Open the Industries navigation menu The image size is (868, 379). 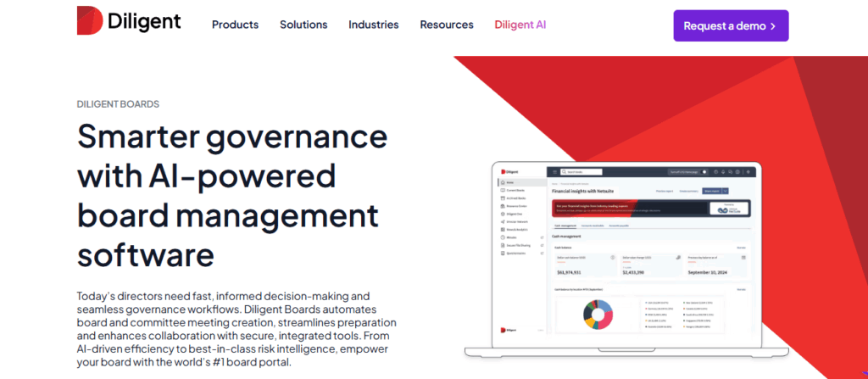[x=373, y=25]
